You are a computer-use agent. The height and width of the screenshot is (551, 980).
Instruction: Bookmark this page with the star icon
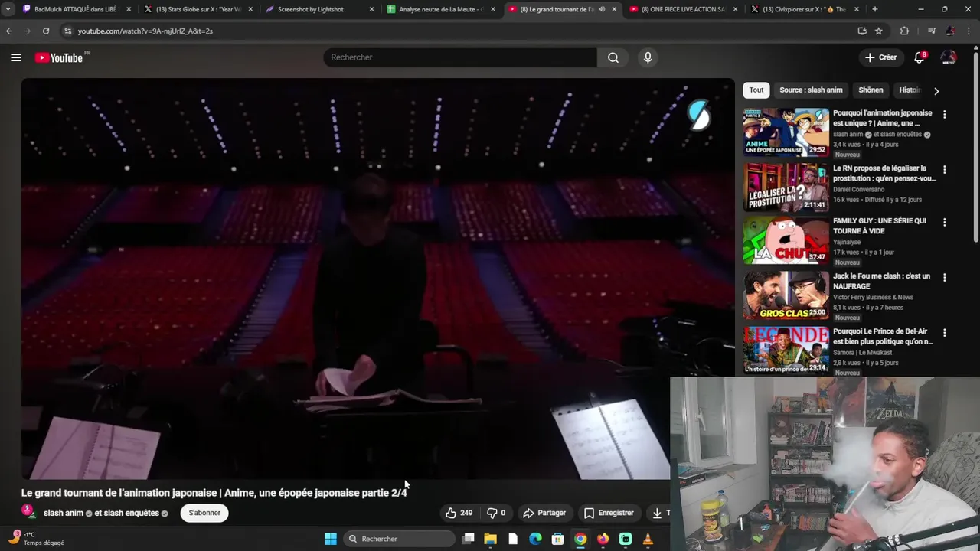[879, 31]
